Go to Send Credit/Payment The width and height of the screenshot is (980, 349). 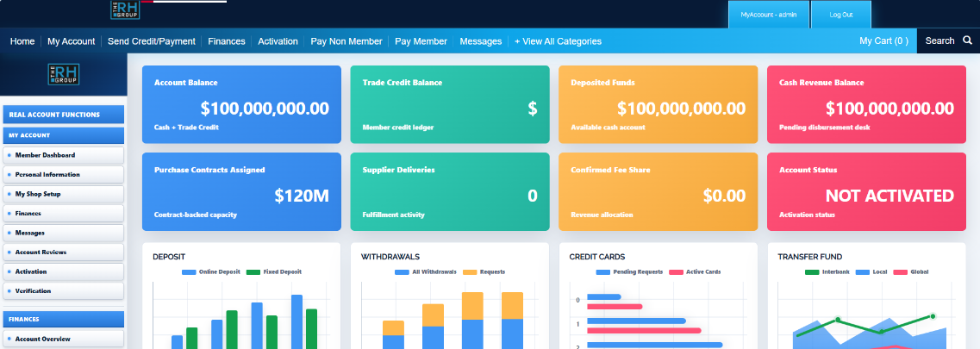151,41
